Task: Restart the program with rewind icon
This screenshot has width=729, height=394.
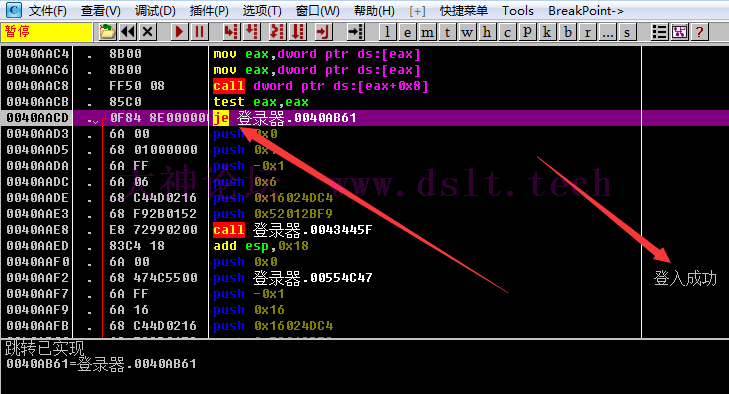Action: [128, 32]
